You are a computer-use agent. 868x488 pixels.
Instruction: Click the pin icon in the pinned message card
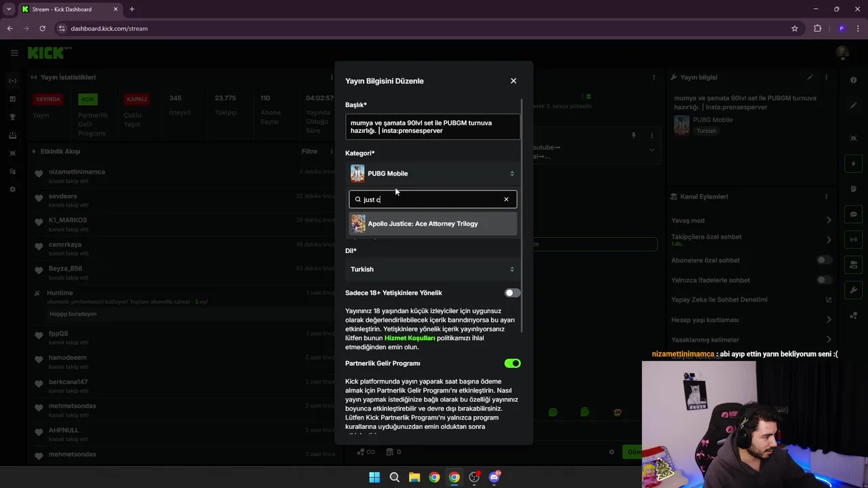pyautogui.click(x=633, y=136)
